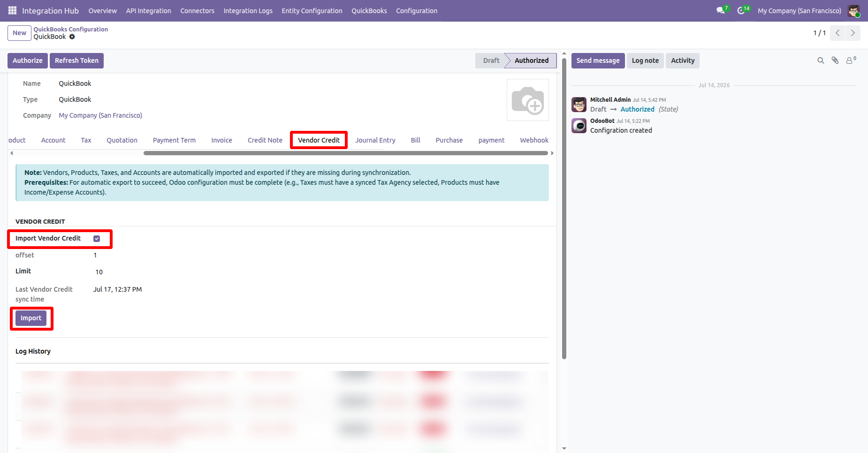Set status to Draft in statusbar
The width and height of the screenshot is (868, 453).
491,60
